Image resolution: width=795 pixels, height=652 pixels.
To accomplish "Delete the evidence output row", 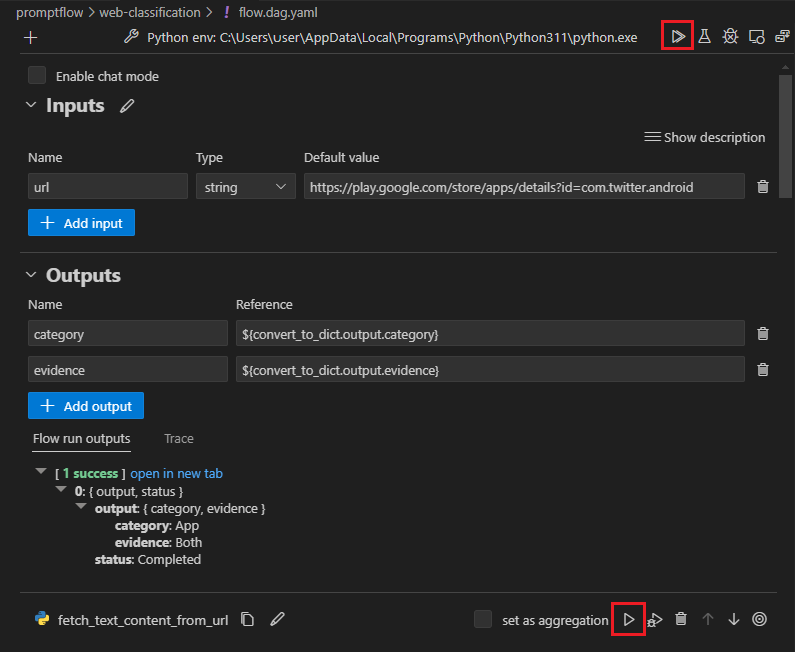I will pyautogui.click(x=763, y=370).
